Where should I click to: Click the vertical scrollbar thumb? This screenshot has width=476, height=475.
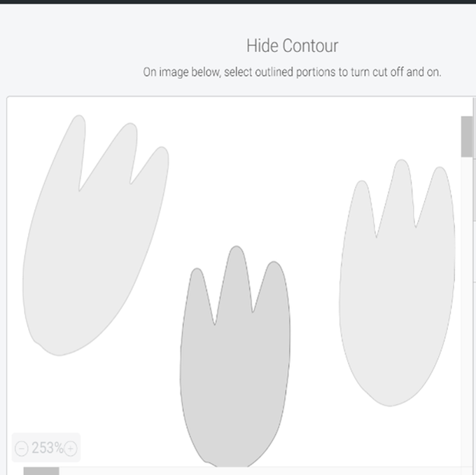point(466,137)
